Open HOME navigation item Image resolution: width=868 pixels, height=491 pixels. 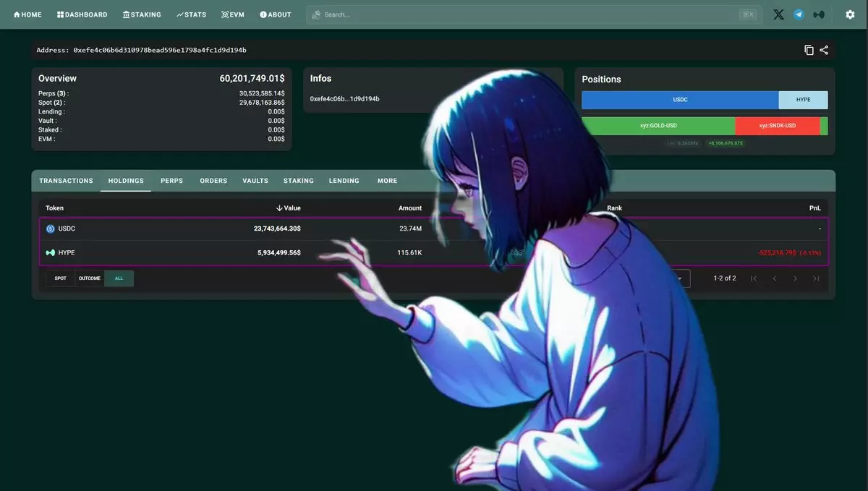pyautogui.click(x=27, y=14)
